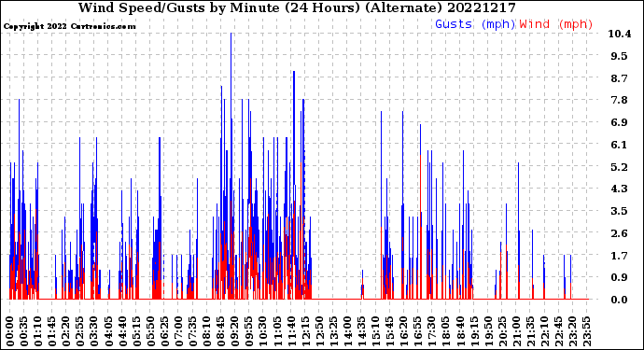Click the 09:20 time axis label

tap(235, 331)
